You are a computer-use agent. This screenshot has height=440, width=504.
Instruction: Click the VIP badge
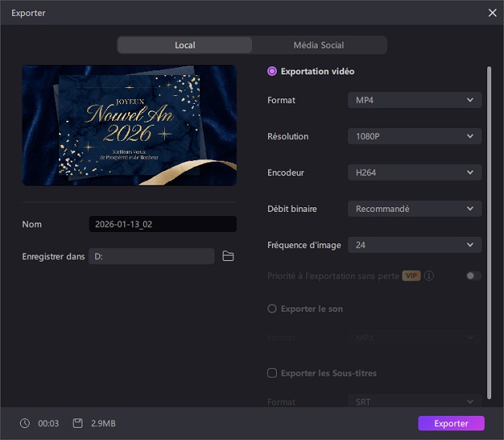click(x=411, y=276)
